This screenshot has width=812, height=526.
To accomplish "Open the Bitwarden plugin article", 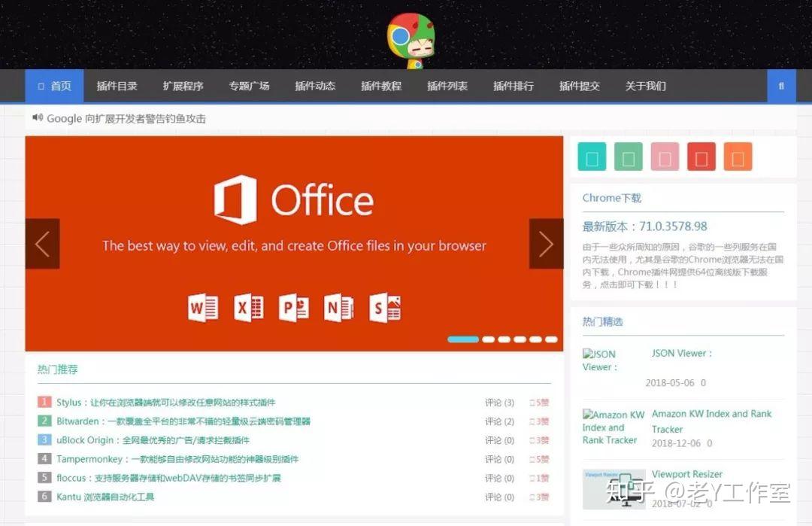I will [x=183, y=421].
